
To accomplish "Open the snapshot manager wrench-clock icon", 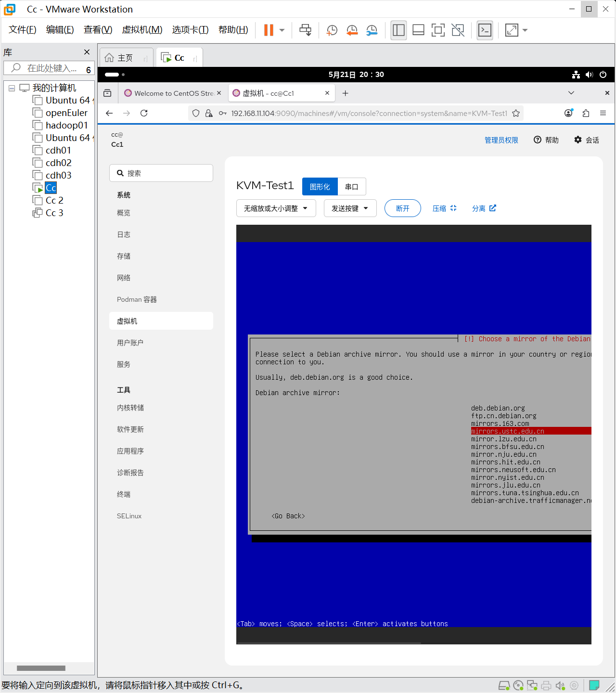I will tap(372, 30).
